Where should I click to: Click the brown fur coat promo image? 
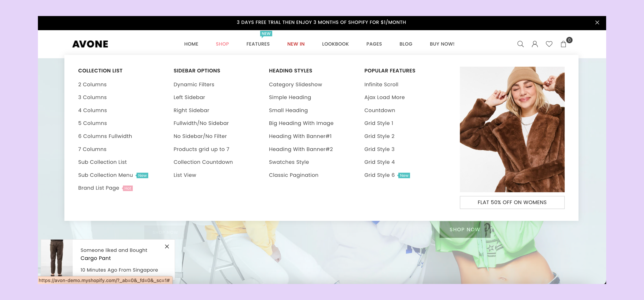(x=512, y=129)
